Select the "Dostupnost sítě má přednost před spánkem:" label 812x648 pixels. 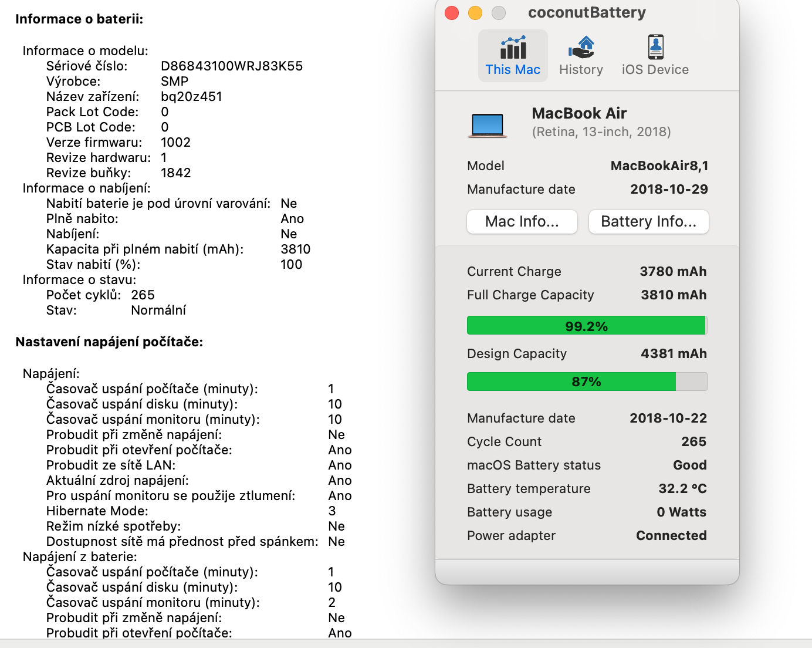(x=182, y=541)
